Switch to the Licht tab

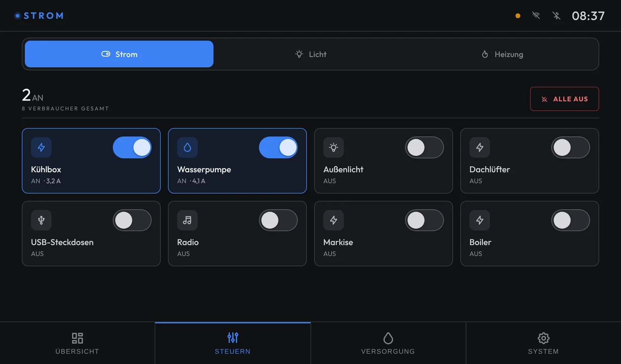click(310, 54)
